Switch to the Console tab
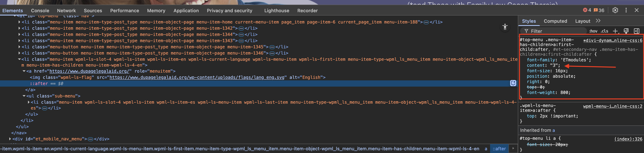644x153 pixels. click(x=40, y=10)
